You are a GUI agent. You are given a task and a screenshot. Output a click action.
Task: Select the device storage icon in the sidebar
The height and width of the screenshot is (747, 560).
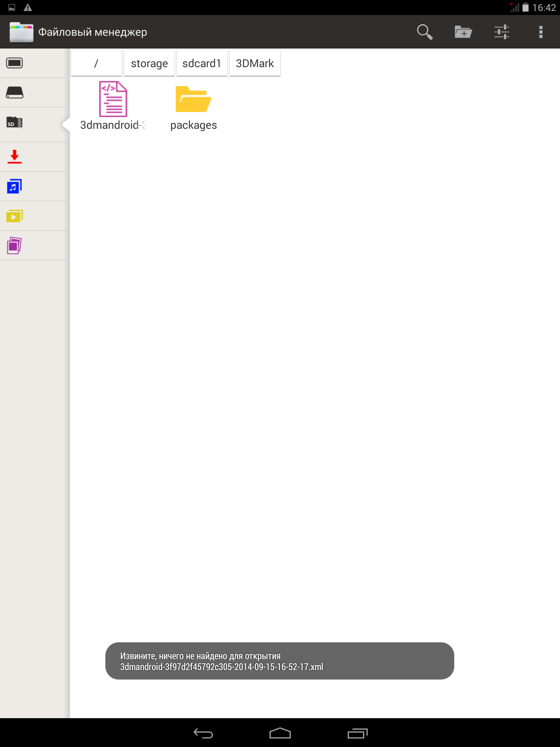pos(15,63)
